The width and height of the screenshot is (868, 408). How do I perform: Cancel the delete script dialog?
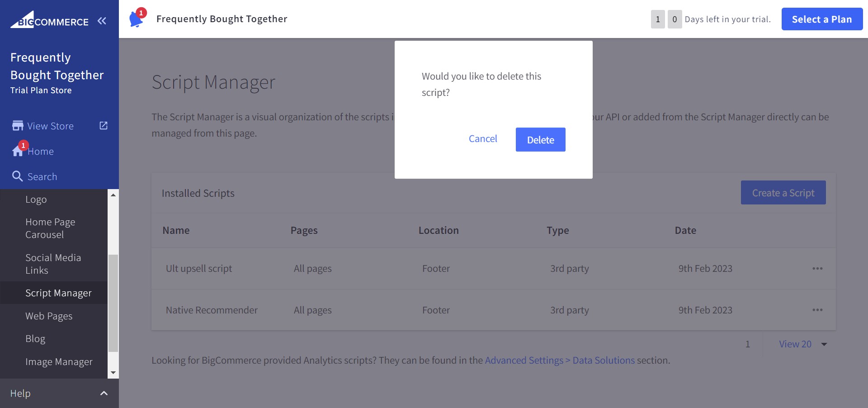pyautogui.click(x=483, y=139)
